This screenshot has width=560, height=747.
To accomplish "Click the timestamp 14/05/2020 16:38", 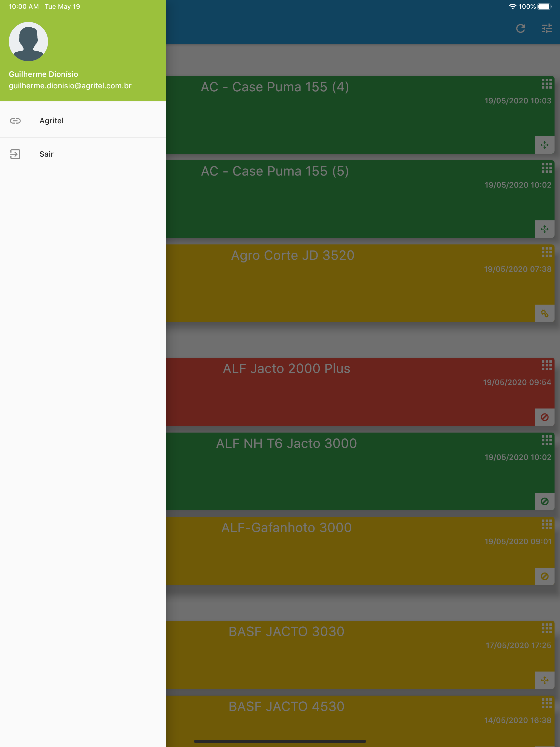I will pos(517,720).
